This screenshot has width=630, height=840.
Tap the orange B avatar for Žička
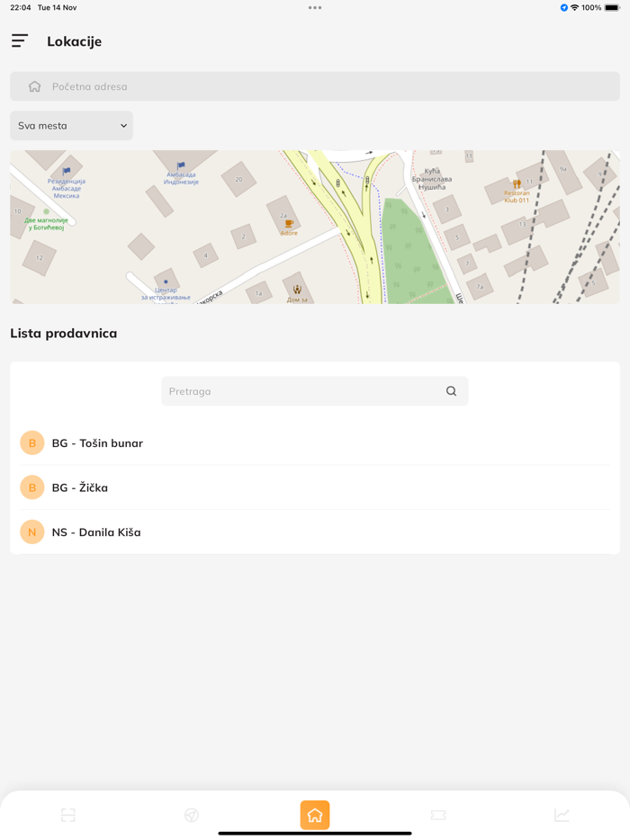(x=32, y=487)
